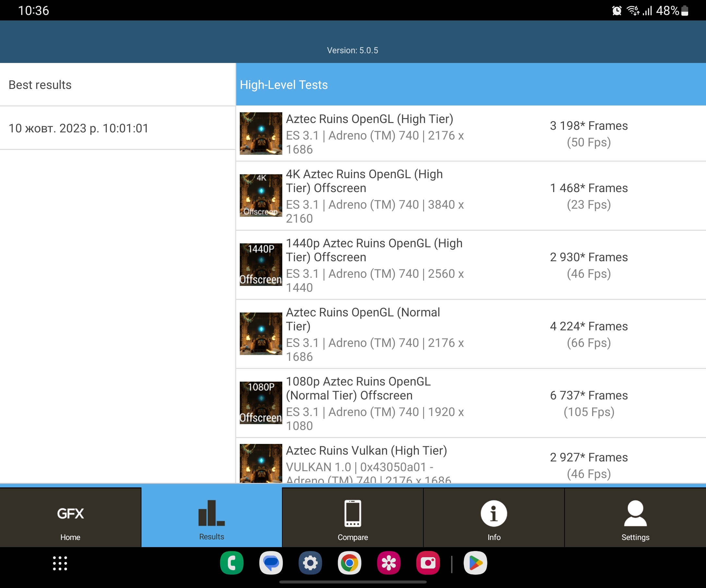
Task: Tap the Results bar chart icon
Action: [212, 513]
